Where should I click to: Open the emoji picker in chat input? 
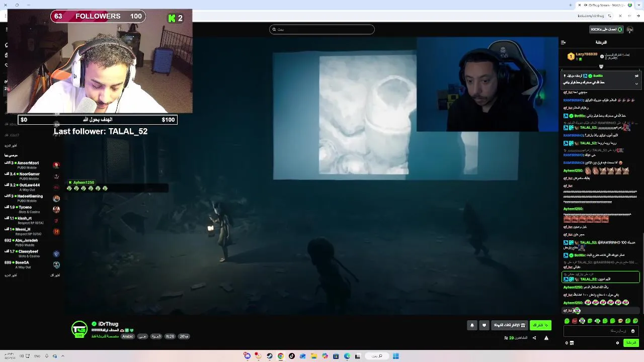633,331
